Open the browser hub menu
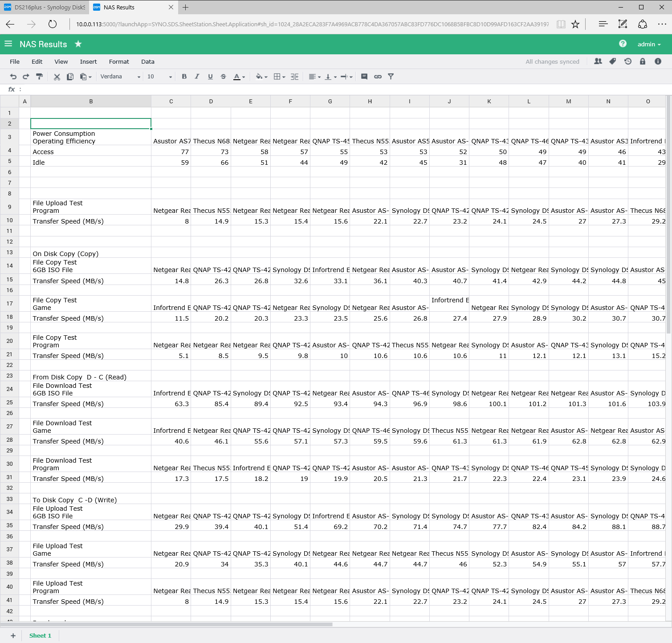 pos(603,24)
